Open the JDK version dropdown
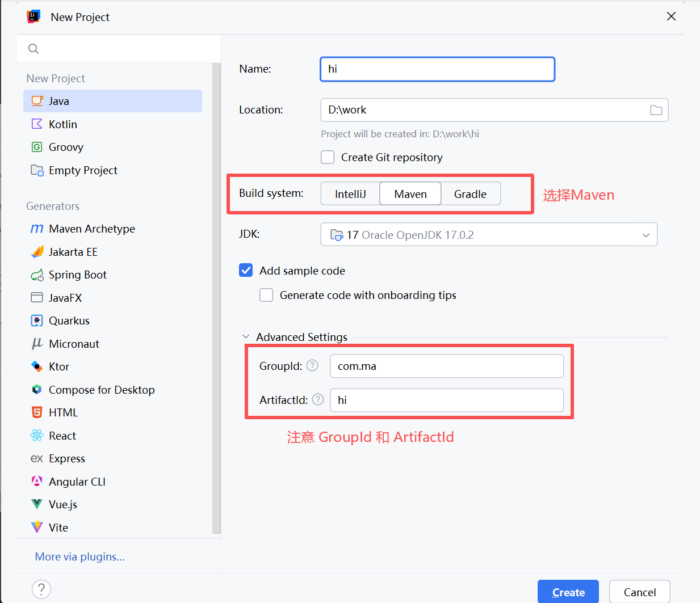The width and height of the screenshot is (700, 603). (x=489, y=234)
